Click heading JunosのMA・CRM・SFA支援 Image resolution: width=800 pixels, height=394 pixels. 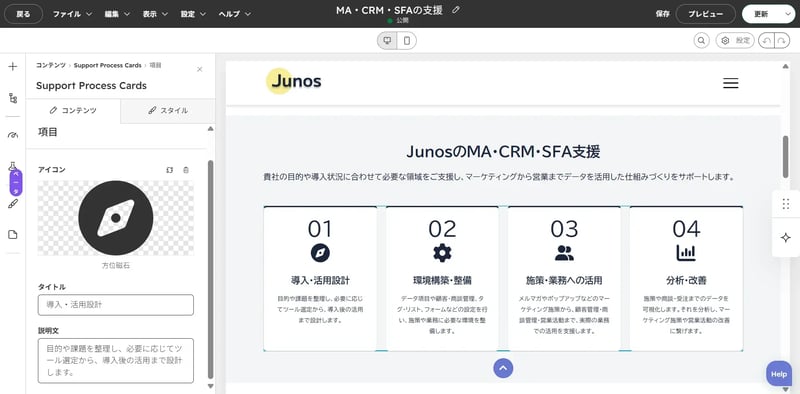503,152
